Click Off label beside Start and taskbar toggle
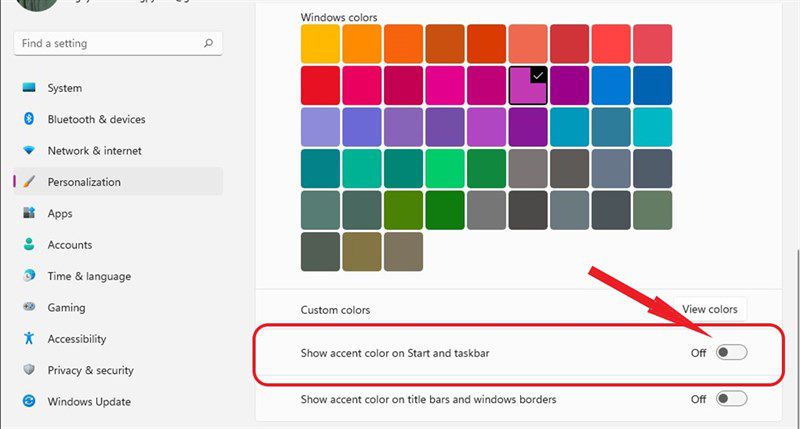800x429 pixels. click(x=698, y=353)
